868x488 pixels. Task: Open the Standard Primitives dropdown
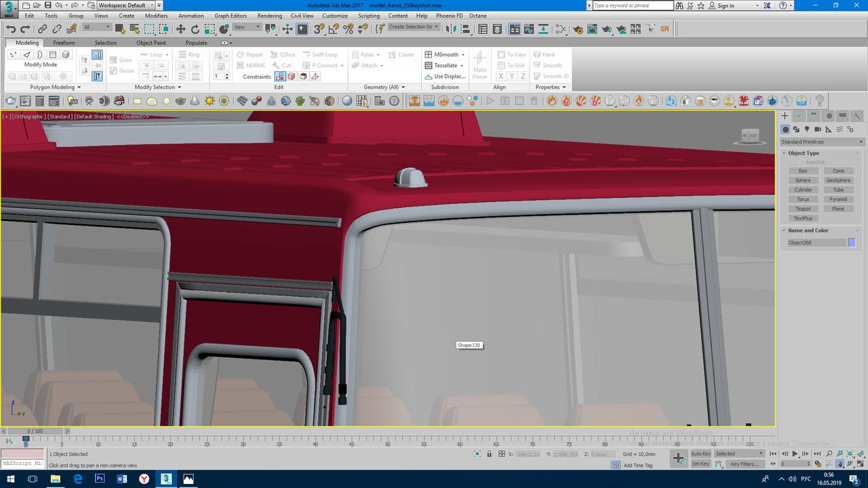(x=822, y=142)
